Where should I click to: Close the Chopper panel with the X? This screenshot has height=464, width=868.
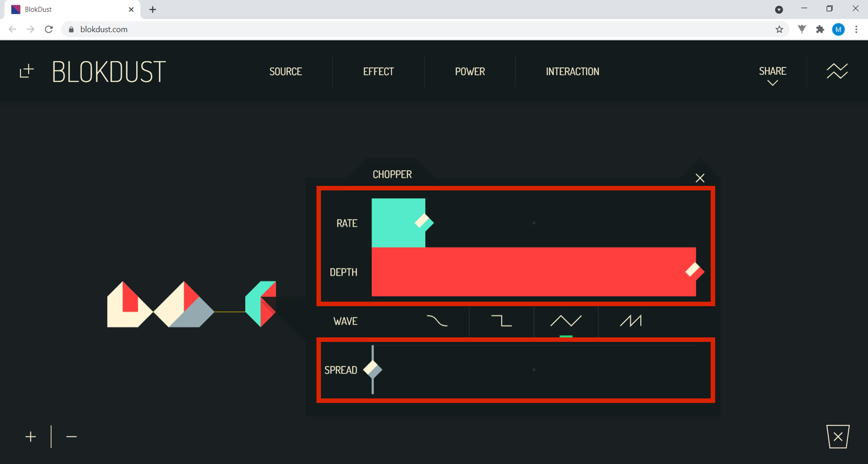point(700,178)
